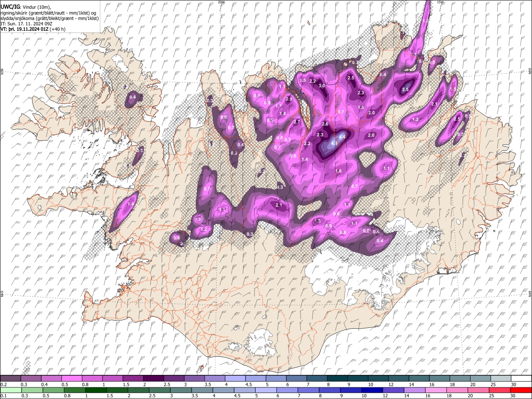Click violet rain swatch between 12 and 14
This screenshot has width=532, height=399.
[393, 390]
